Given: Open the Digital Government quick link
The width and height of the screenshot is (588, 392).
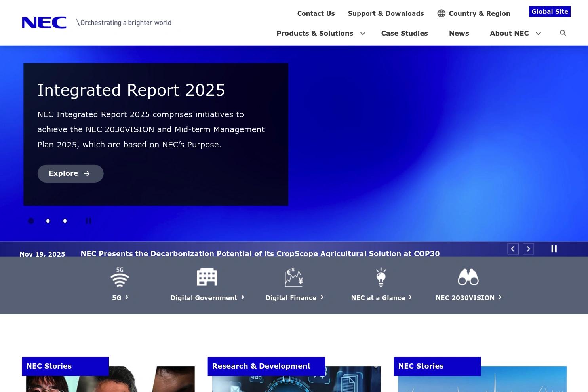Looking at the screenshot, I should 207,298.
